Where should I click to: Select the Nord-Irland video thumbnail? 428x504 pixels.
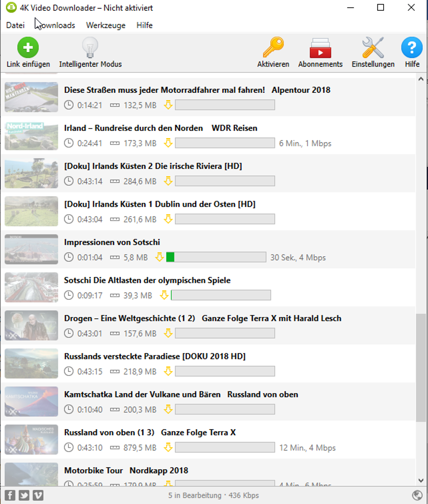pos(31,135)
